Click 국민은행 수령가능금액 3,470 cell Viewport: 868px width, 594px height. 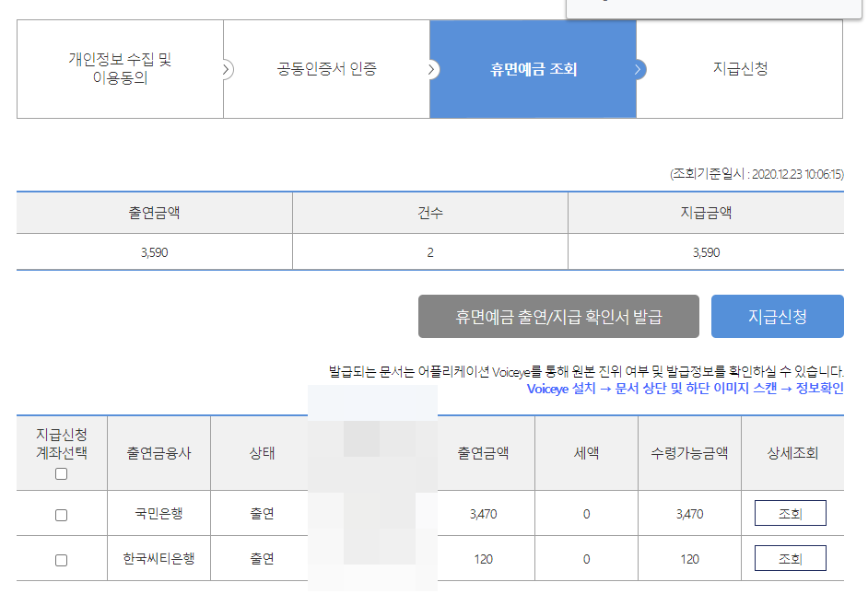pos(690,515)
